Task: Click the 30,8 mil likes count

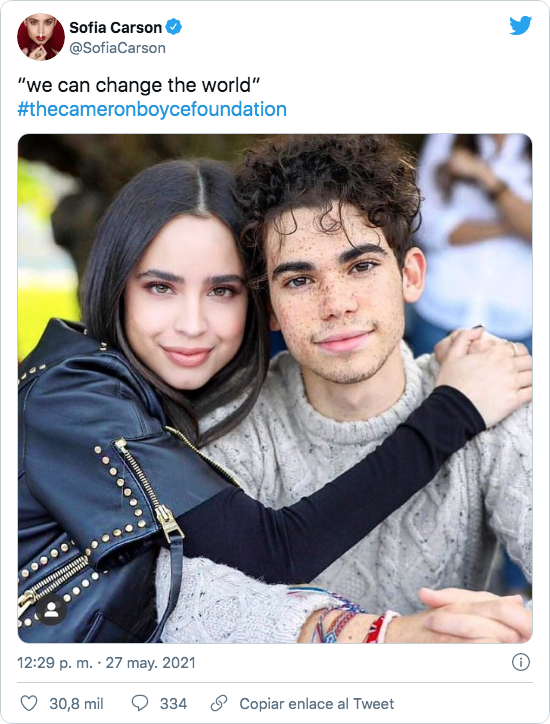Action: click(x=76, y=704)
